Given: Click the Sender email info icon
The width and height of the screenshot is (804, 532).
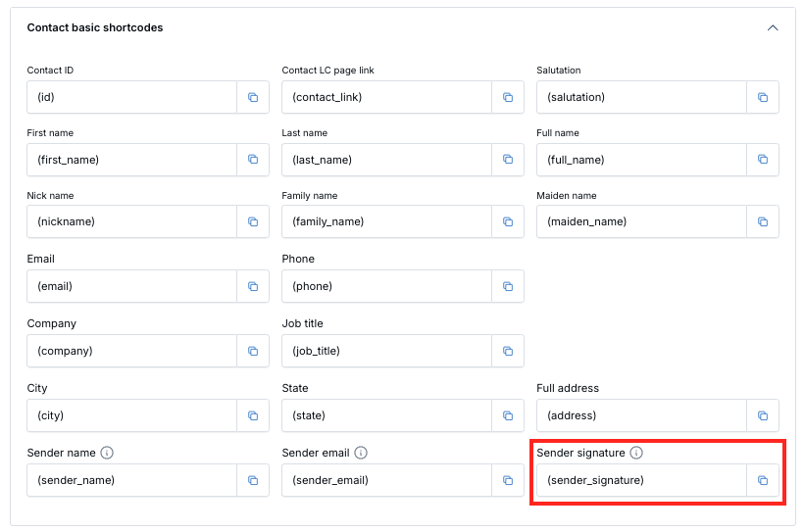Looking at the screenshot, I should pos(361,453).
